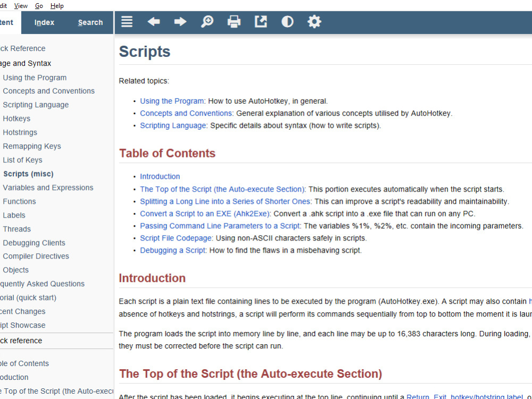Open Splitting a Long Line link
Screen dimensions: 532x399
(x=225, y=202)
